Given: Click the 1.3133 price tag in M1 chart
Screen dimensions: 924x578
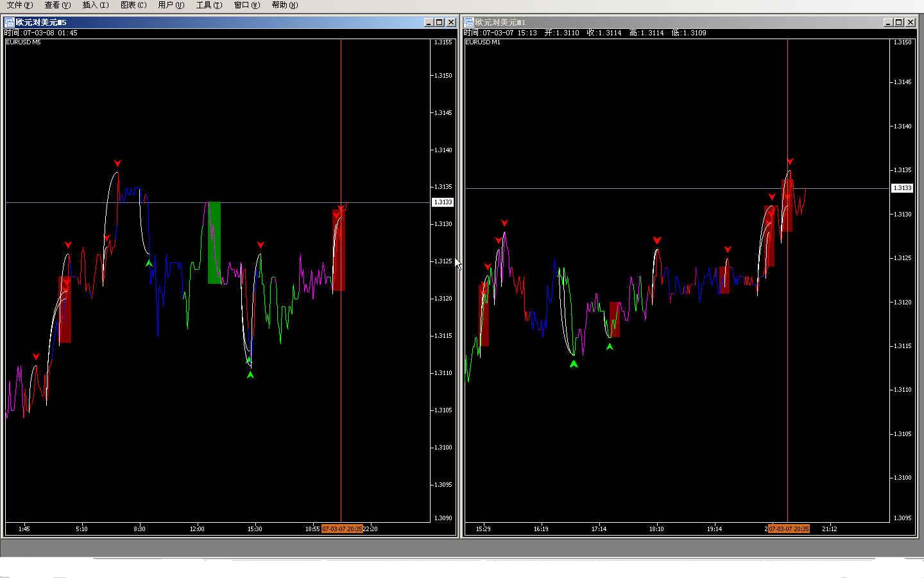Looking at the screenshot, I should 902,188.
